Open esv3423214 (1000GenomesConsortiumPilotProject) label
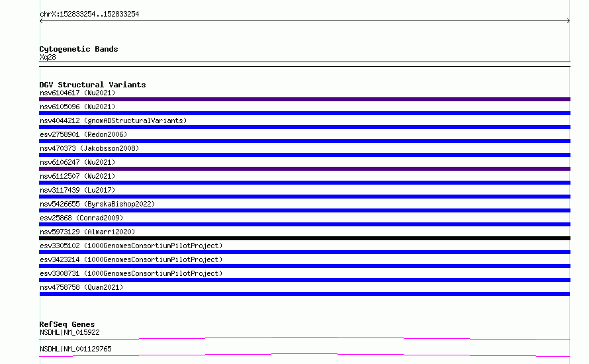Image resolution: width=589 pixels, height=364 pixels. click(x=131, y=259)
